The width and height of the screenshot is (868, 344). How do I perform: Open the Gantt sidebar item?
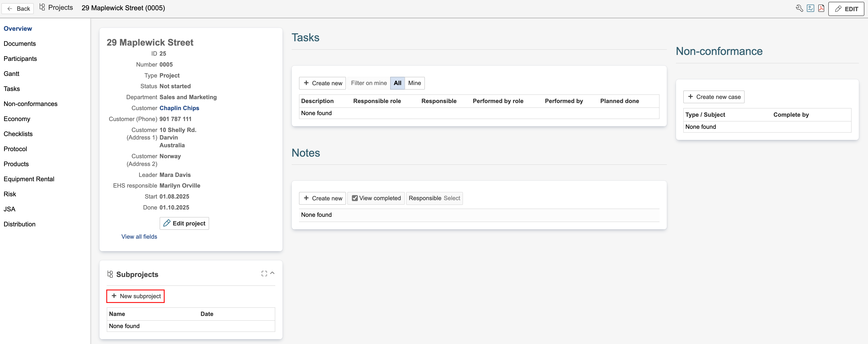(11, 74)
